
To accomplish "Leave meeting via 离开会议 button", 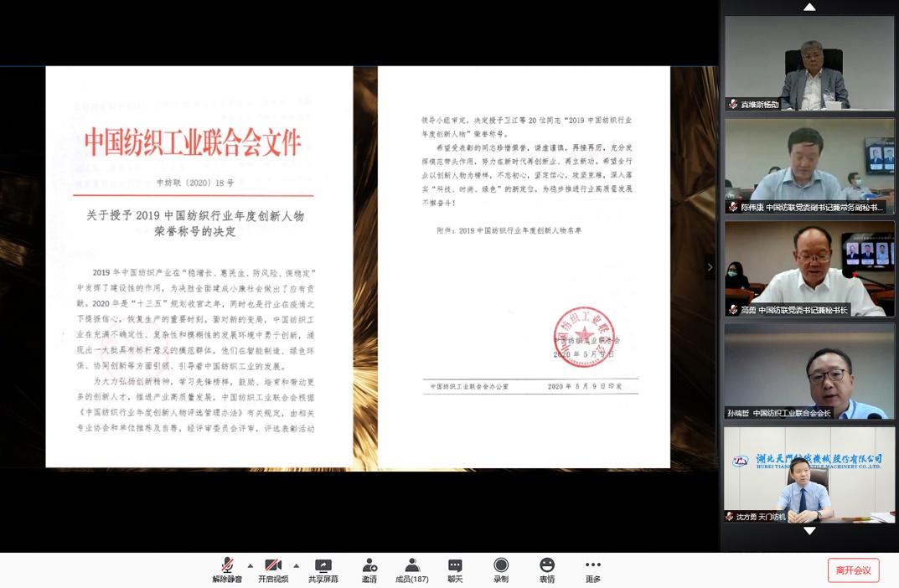I will tap(853, 570).
